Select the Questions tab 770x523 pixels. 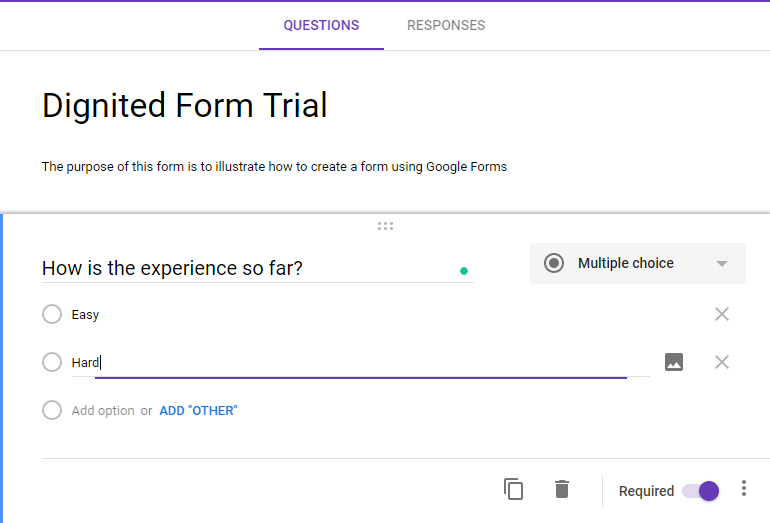[321, 25]
